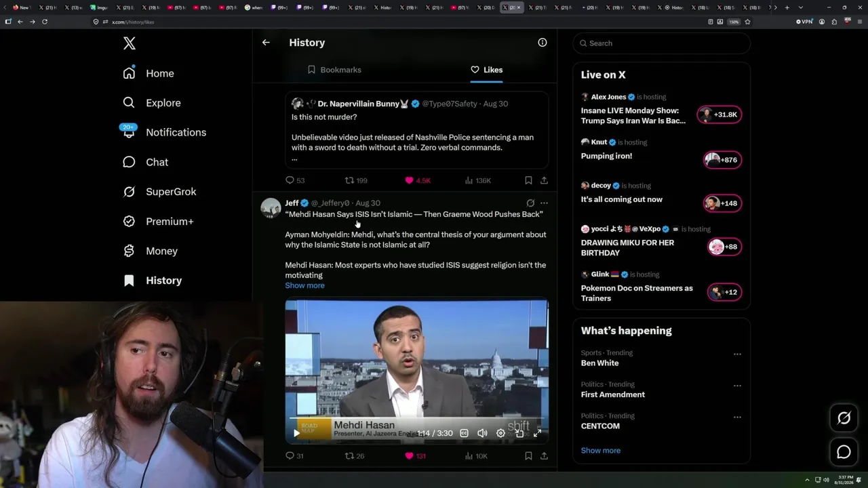Open Ben White trending topic
The width and height of the screenshot is (868, 488).
pos(599,363)
